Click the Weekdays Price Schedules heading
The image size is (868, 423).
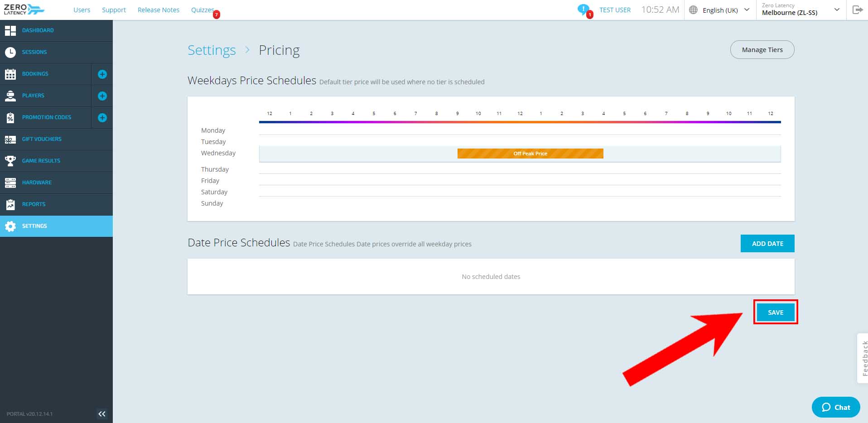click(x=252, y=80)
